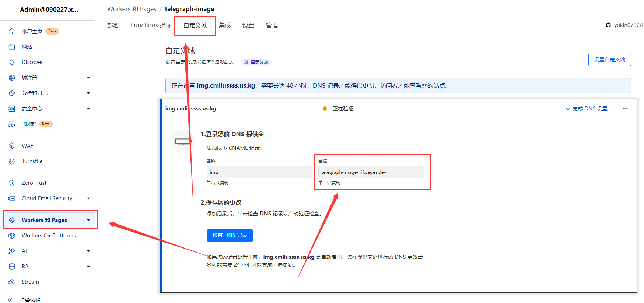Collapse the 完成 DNS 设置 section
The height and width of the screenshot is (303, 644).
click(586, 109)
